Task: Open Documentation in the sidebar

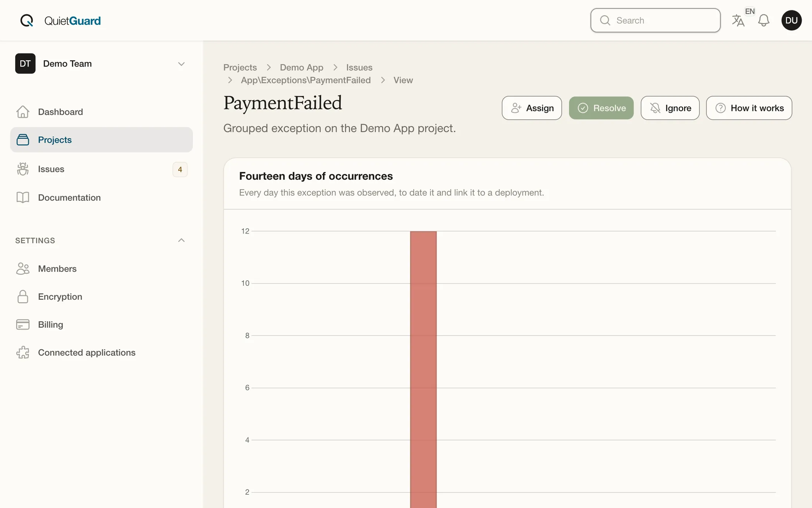Action: [101, 197]
